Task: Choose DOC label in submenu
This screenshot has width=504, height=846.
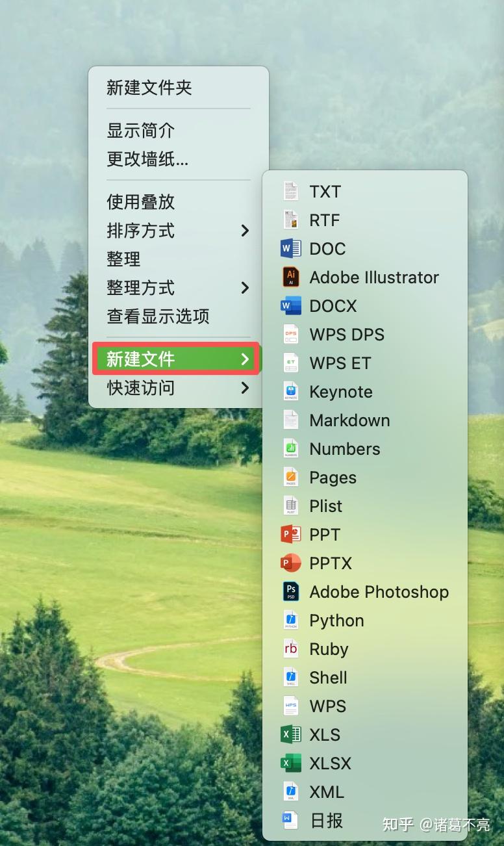Action: point(328,249)
